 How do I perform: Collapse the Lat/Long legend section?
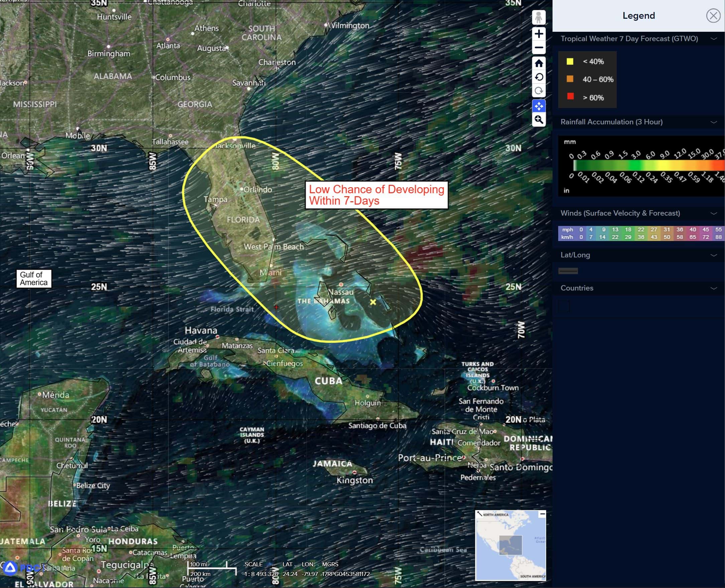click(x=714, y=255)
